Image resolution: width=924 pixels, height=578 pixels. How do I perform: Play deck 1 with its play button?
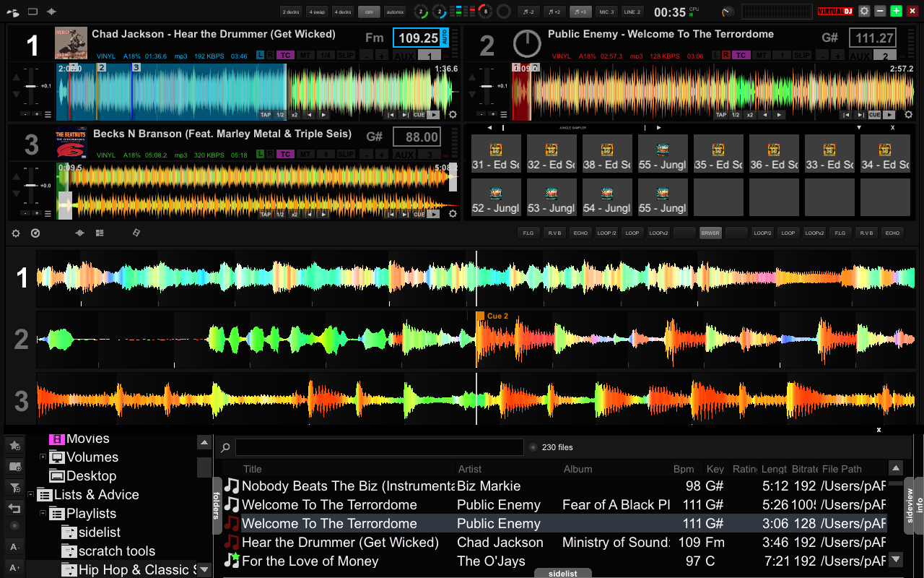coord(433,115)
